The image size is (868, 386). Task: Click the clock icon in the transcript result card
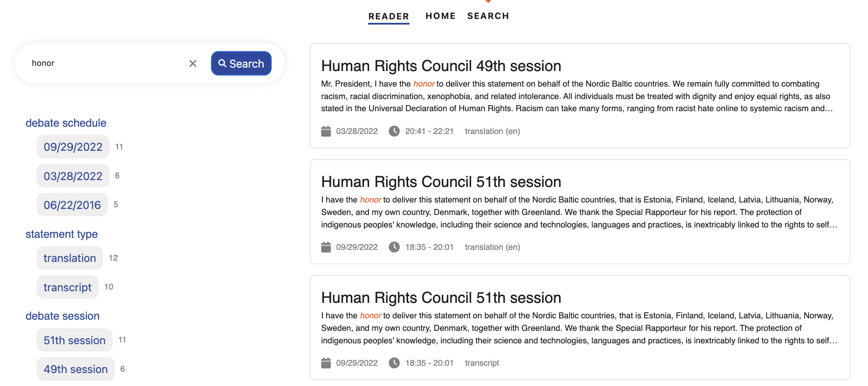(394, 363)
